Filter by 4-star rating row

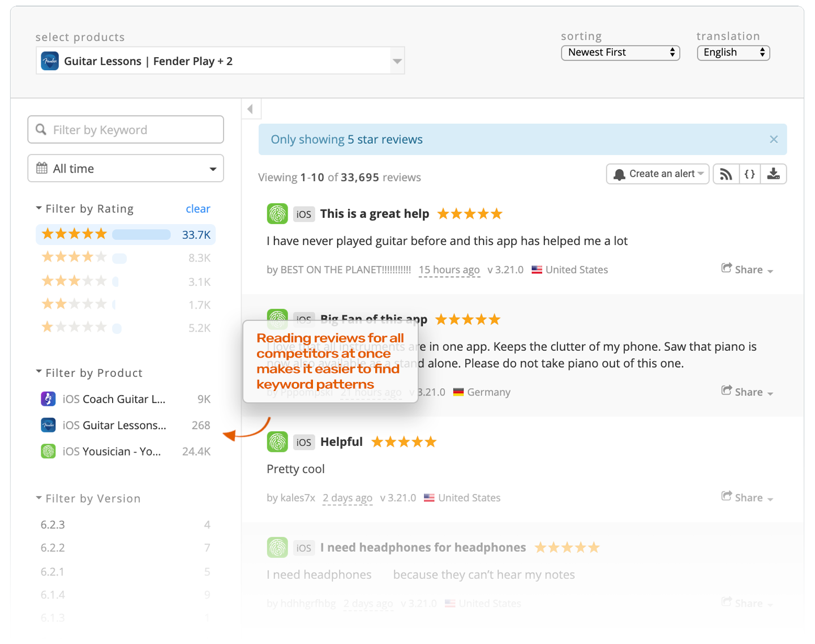click(126, 257)
